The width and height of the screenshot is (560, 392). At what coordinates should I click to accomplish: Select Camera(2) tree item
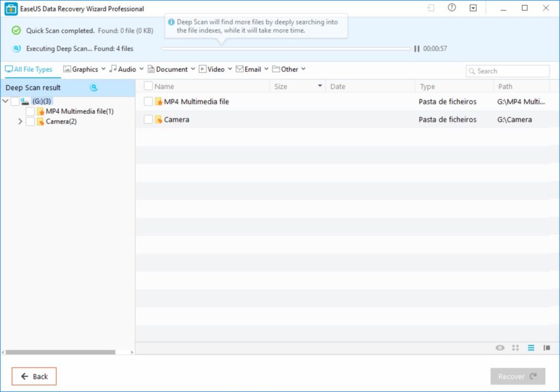(61, 121)
